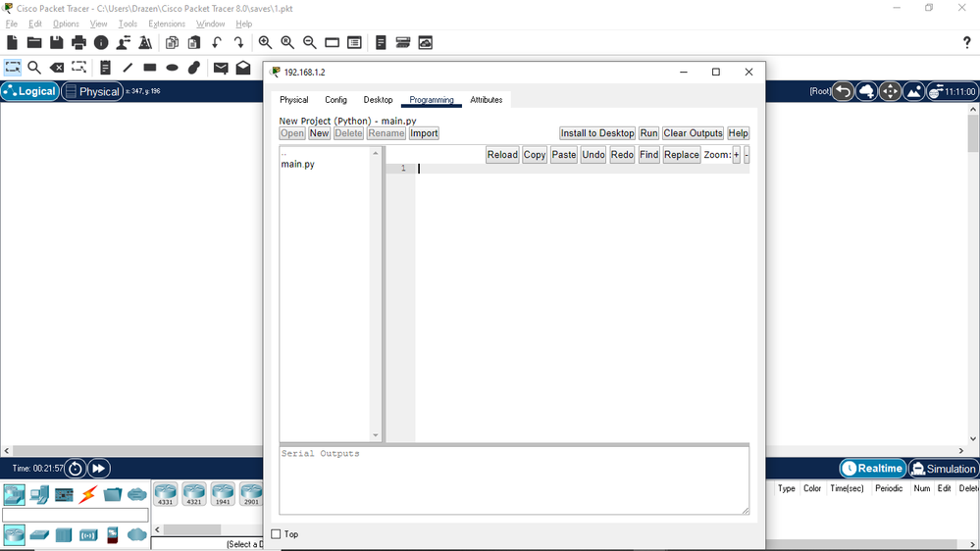The height and width of the screenshot is (551, 980).
Task: Click the Serial Outputs text area
Action: pyautogui.click(x=514, y=480)
